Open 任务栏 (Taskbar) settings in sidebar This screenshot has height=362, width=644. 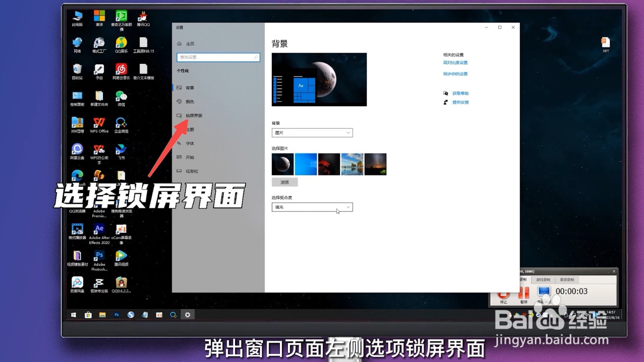(192, 171)
